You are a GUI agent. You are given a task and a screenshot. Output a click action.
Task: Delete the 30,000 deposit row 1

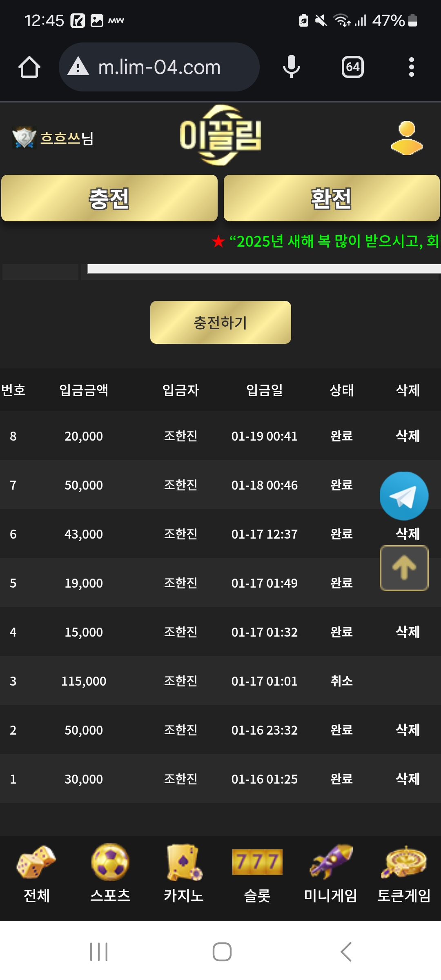pos(408,779)
